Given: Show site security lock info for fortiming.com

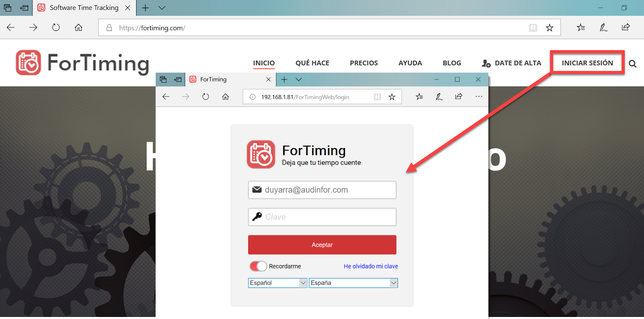Looking at the screenshot, I should (x=109, y=28).
